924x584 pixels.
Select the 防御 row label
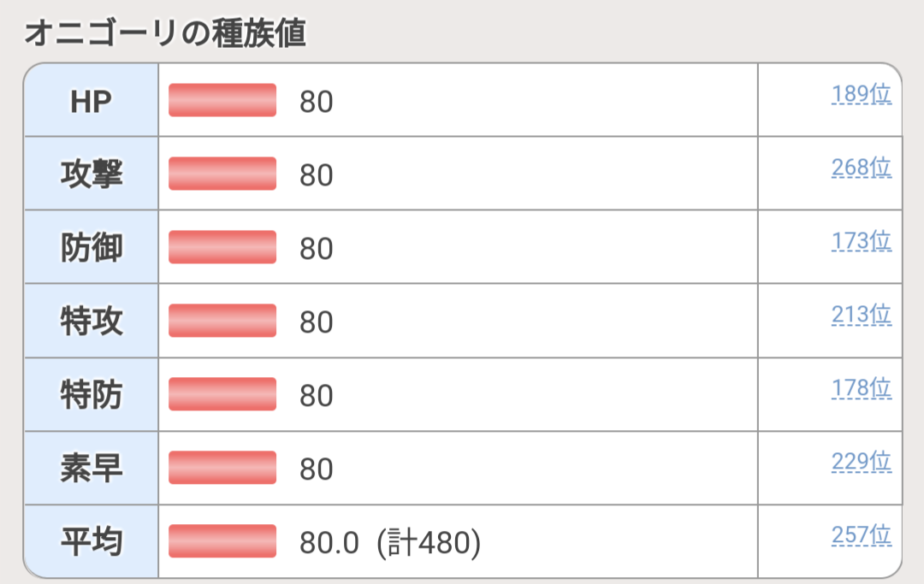tap(92, 248)
